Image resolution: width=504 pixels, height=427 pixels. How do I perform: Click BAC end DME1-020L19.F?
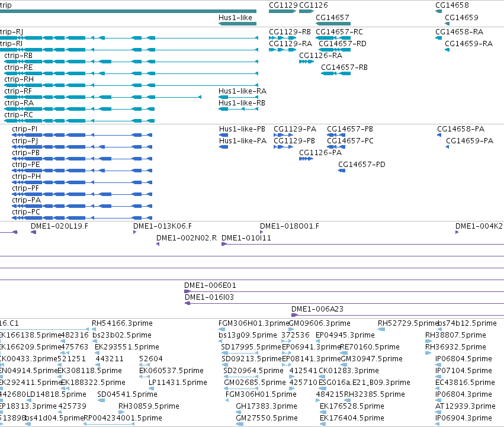point(59,226)
